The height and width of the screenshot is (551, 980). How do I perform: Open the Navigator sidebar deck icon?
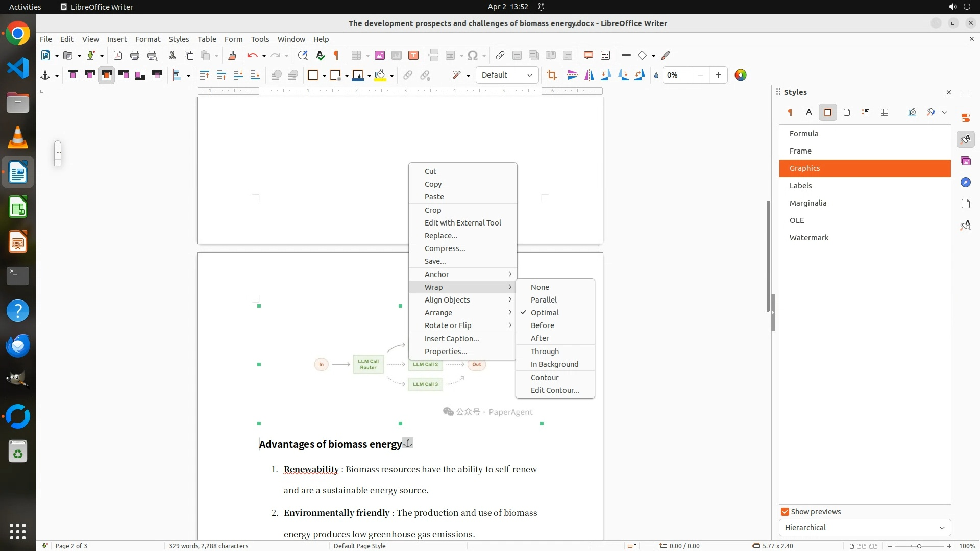(x=965, y=182)
